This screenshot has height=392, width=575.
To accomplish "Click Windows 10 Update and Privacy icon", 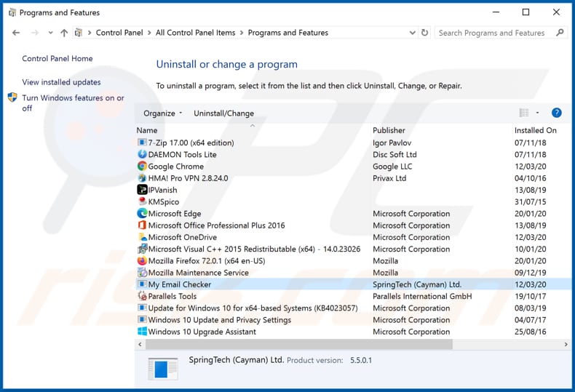I will (x=142, y=319).
